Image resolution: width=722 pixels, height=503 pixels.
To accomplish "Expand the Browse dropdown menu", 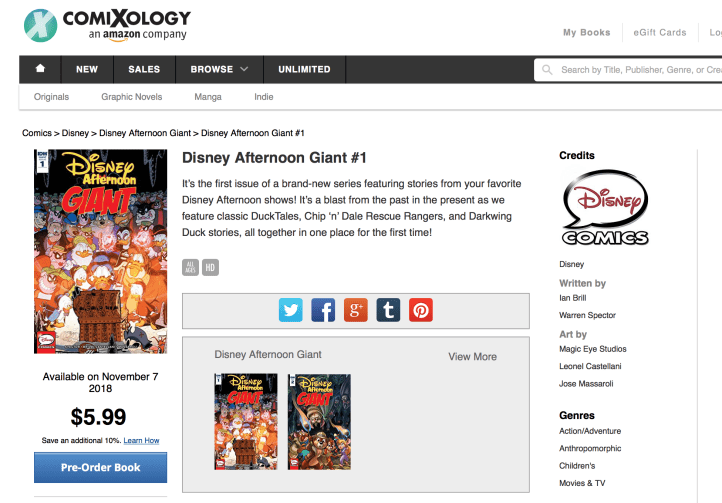I will [x=219, y=69].
